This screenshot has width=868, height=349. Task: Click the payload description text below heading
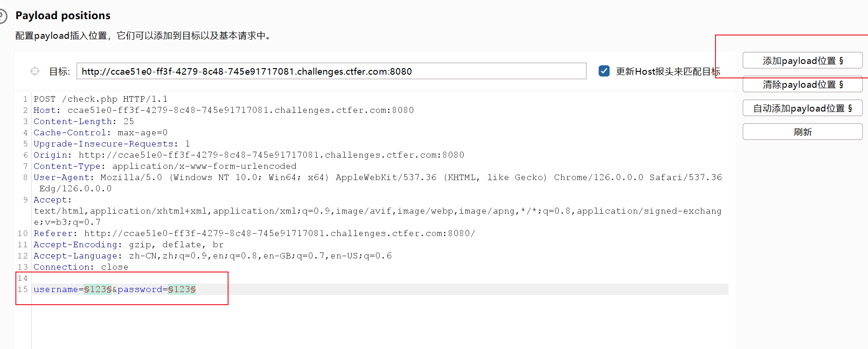coord(144,35)
